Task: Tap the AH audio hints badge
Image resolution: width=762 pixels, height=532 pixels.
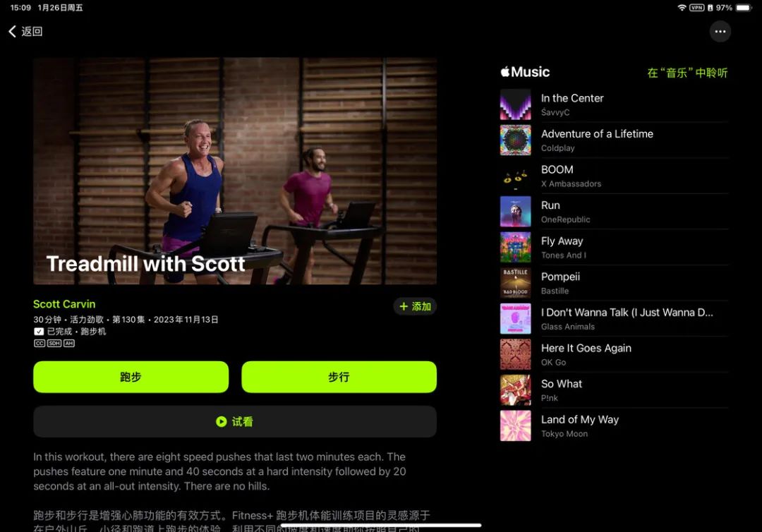Action: (x=69, y=344)
